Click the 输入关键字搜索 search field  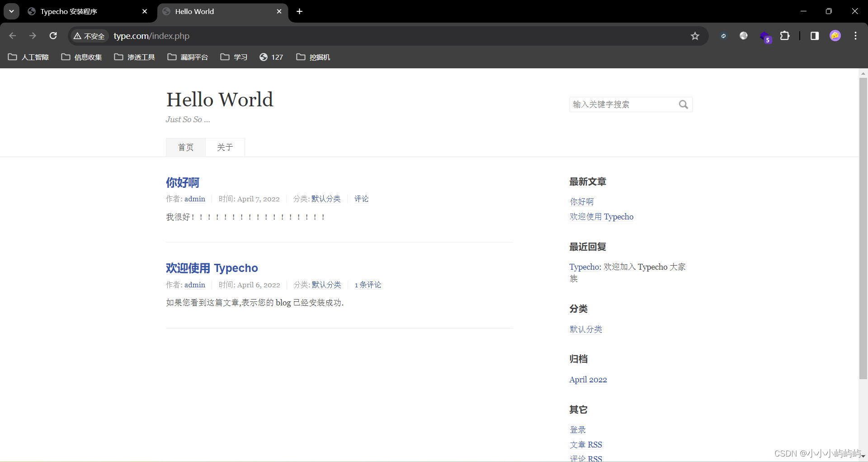[x=623, y=105]
